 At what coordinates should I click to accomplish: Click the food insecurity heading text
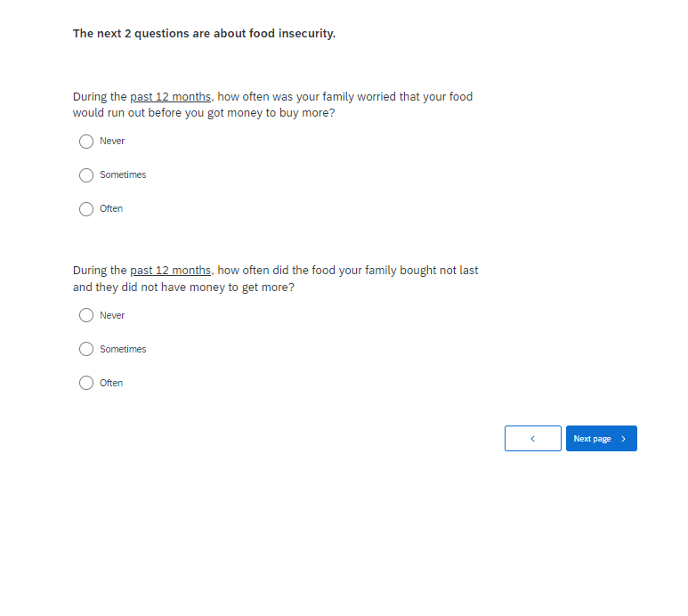[x=204, y=34]
